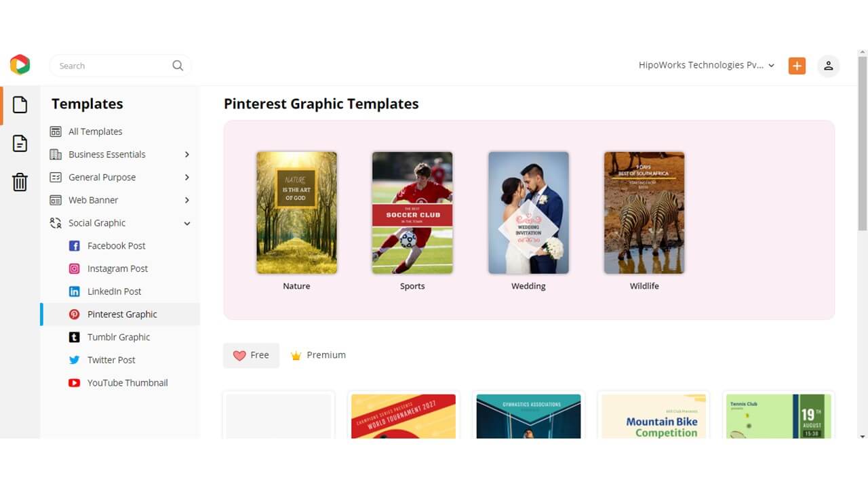Screen dimensions: 868x488
Task: Select the Twitter Post bird icon
Action: (74, 360)
